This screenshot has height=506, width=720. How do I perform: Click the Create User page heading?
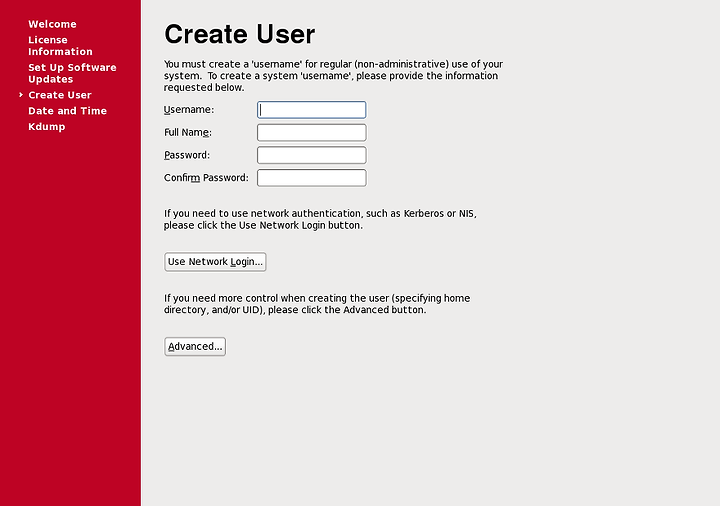240,34
